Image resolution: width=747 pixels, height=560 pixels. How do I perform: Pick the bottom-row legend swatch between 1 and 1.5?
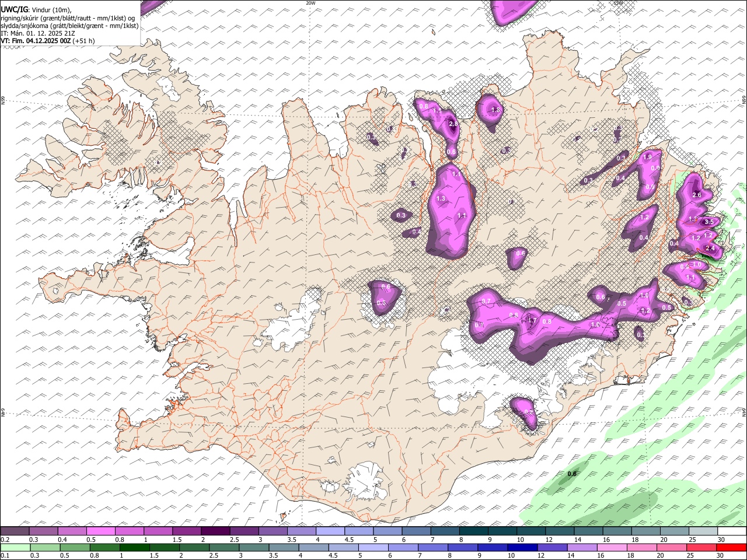pyautogui.click(x=134, y=547)
